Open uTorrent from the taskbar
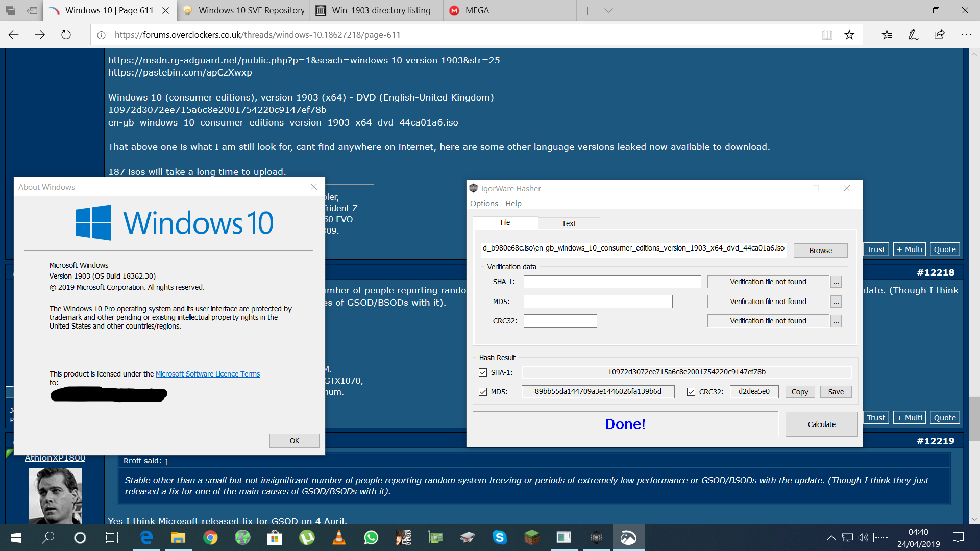This screenshot has width=980, height=551. (x=307, y=538)
